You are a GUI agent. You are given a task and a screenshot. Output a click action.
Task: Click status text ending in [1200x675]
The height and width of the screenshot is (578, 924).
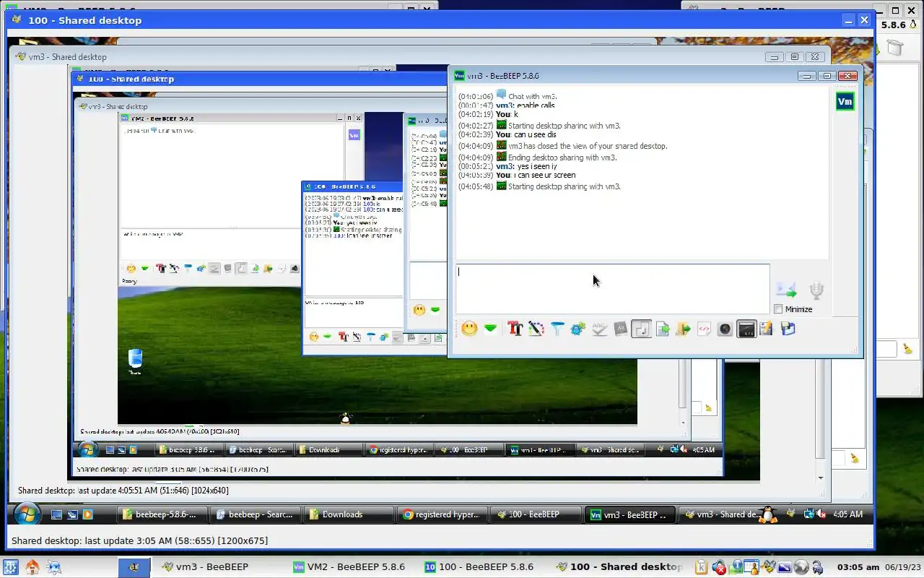(139, 540)
